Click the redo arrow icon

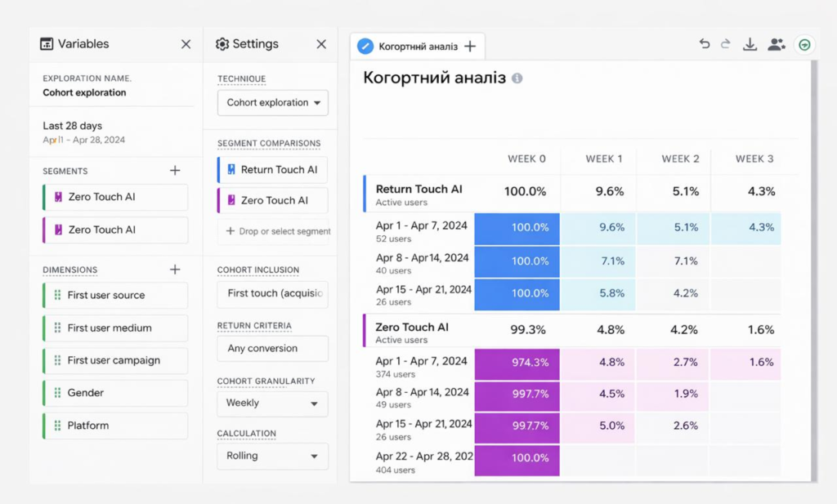point(725,45)
